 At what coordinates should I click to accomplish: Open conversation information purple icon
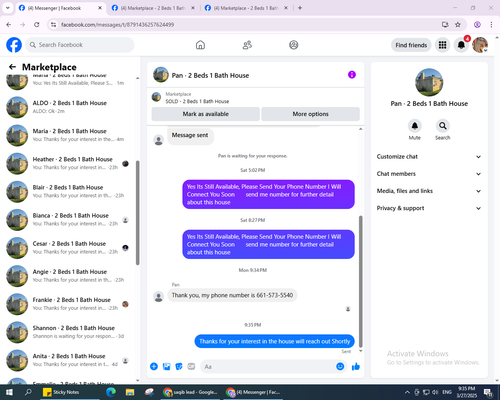[352, 75]
